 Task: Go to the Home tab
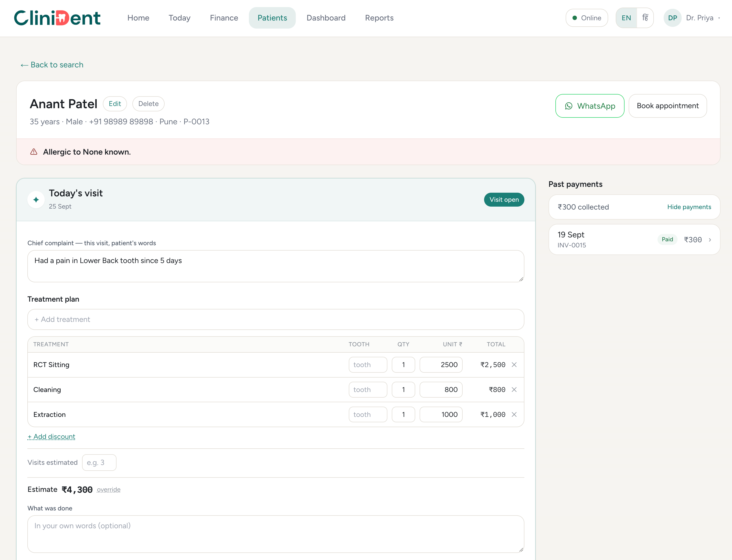tap(138, 18)
